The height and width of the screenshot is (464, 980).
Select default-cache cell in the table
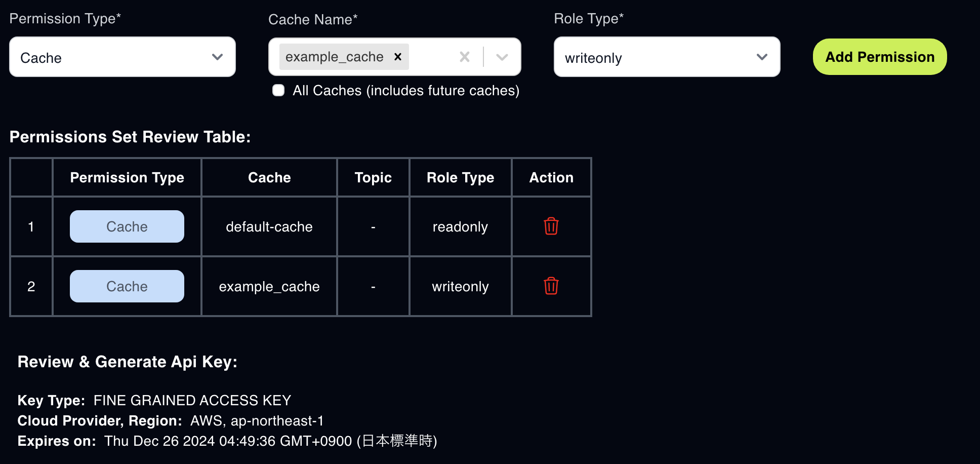click(x=269, y=226)
